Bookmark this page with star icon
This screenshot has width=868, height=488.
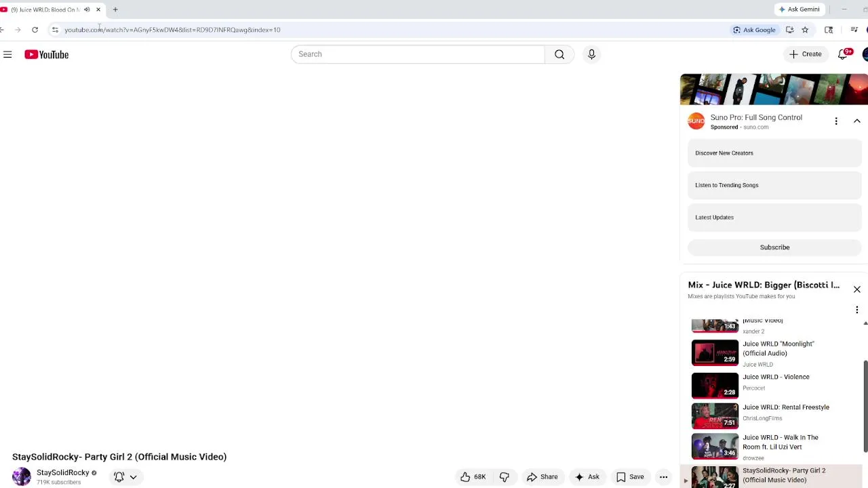(x=805, y=30)
